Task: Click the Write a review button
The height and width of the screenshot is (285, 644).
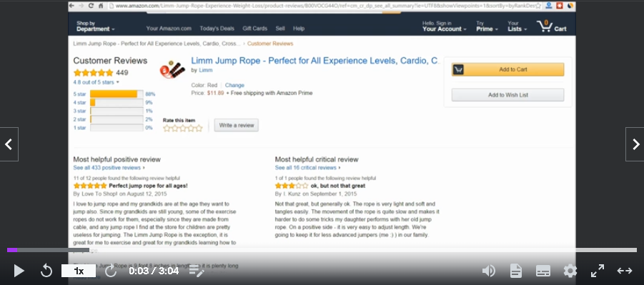Action: point(236,125)
